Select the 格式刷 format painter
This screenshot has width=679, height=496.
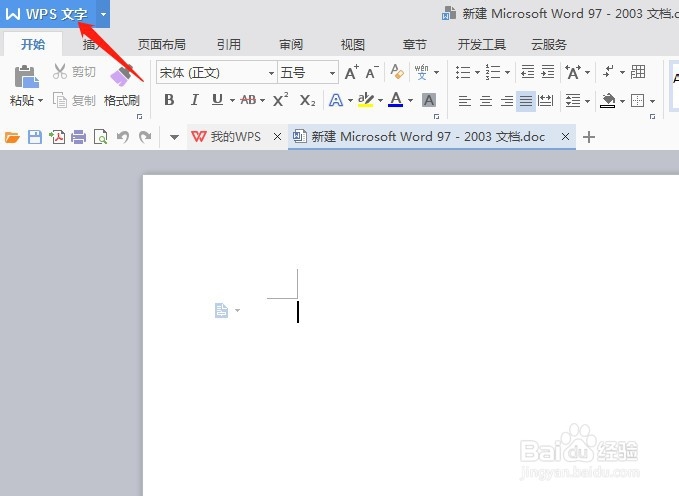122,87
